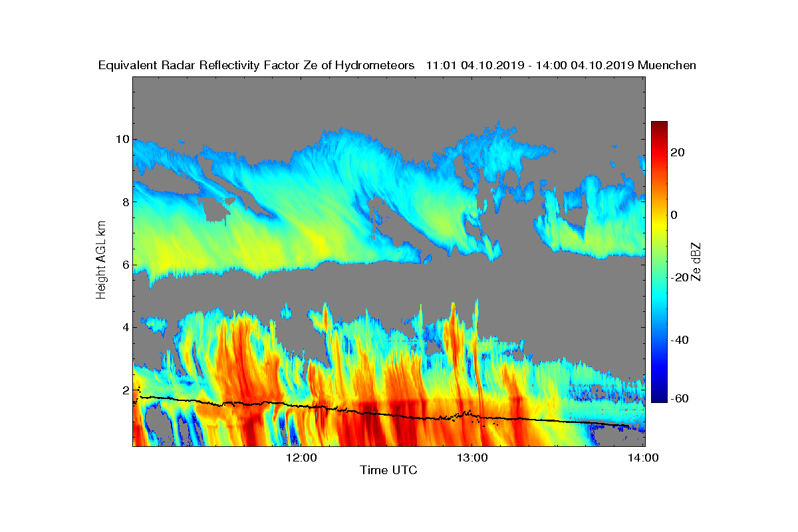This screenshot has width=798, height=532.
Task: Click the height tick label '10'
Action: pos(121,140)
